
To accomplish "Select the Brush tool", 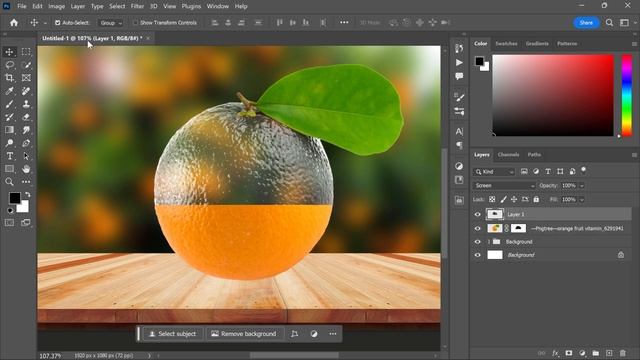I will [x=9, y=104].
